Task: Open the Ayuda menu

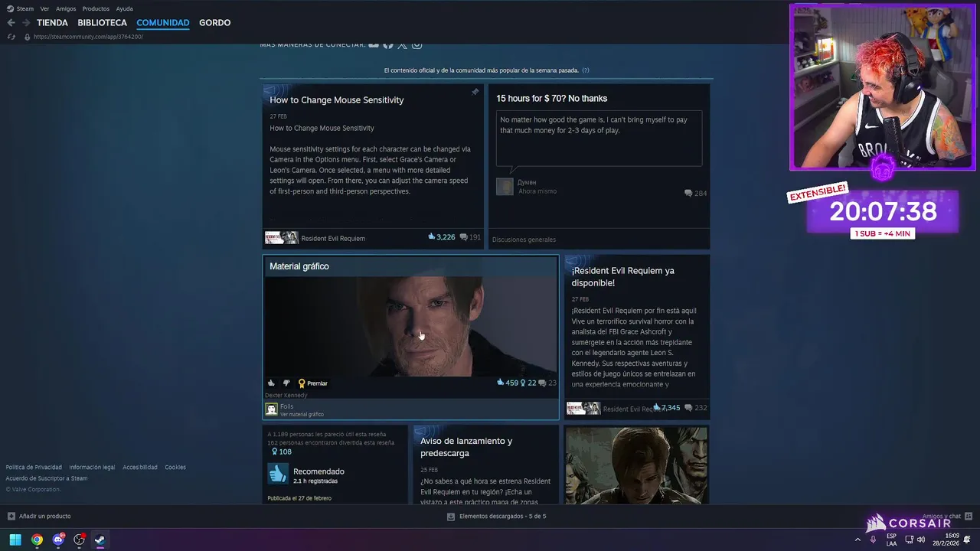Action: 124,8
